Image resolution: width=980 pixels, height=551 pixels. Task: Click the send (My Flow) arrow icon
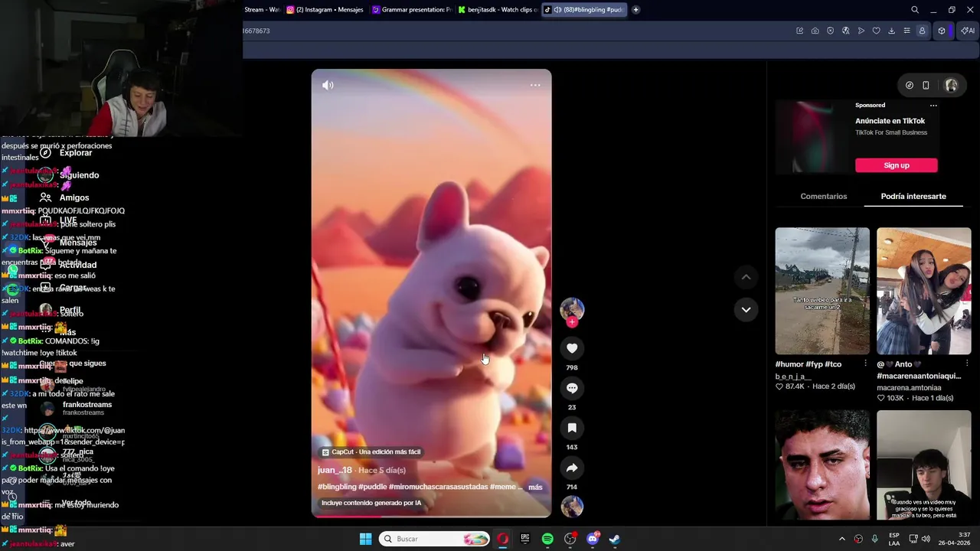click(861, 31)
